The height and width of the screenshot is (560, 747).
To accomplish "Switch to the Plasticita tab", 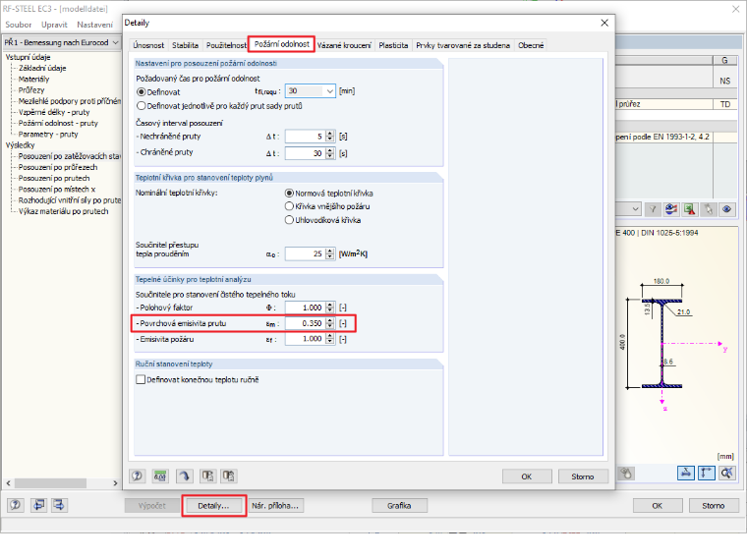I will click(x=393, y=45).
